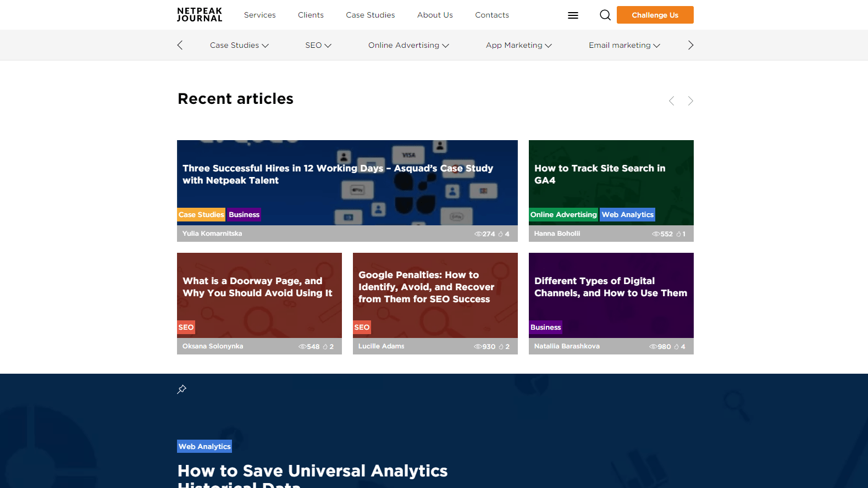Open Clients in top navigation
868x488 pixels.
point(311,15)
